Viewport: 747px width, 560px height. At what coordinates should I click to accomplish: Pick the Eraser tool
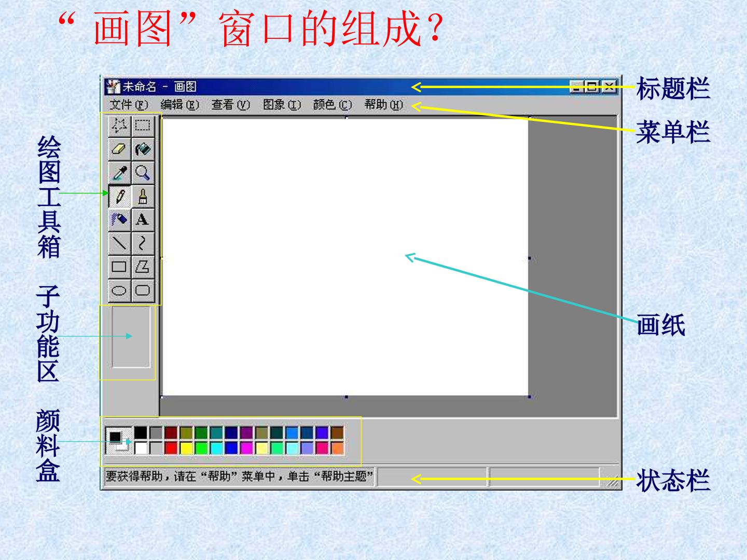[x=119, y=149]
